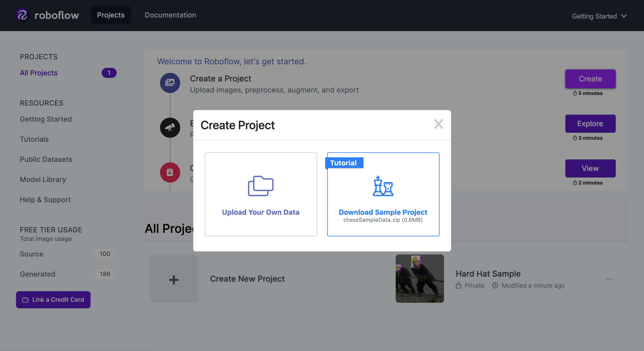Screen dimensions: 644x351
Task: Open the Projects tab in top navigation
Action: coord(111,15)
